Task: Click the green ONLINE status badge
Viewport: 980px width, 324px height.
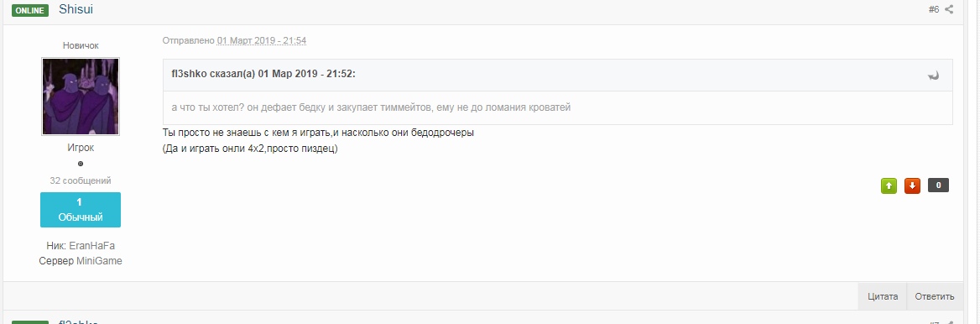Action: (x=30, y=10)
